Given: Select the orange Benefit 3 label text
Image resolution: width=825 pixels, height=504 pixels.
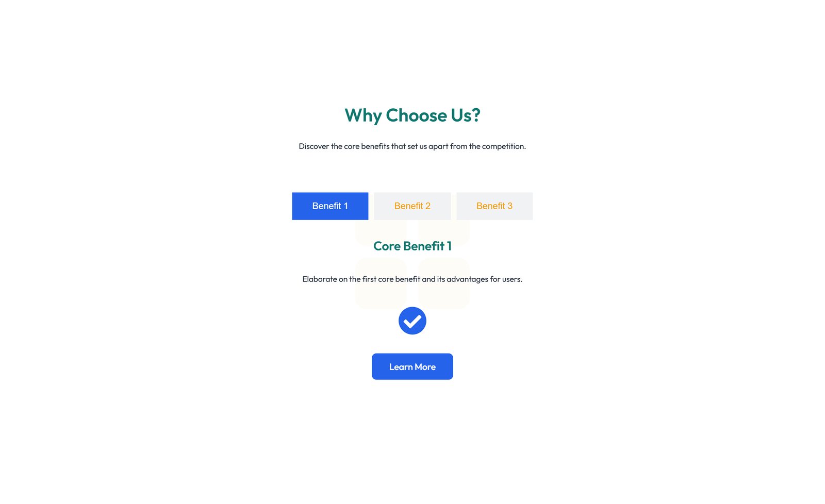Looking at the screenshot, I should 494,206.
